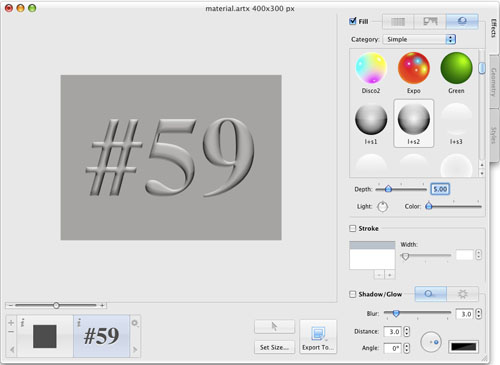The height and width of the screenshot is (365, 500).
Task: Open info for the #59 layer
Action: click(x=79, y=322)
